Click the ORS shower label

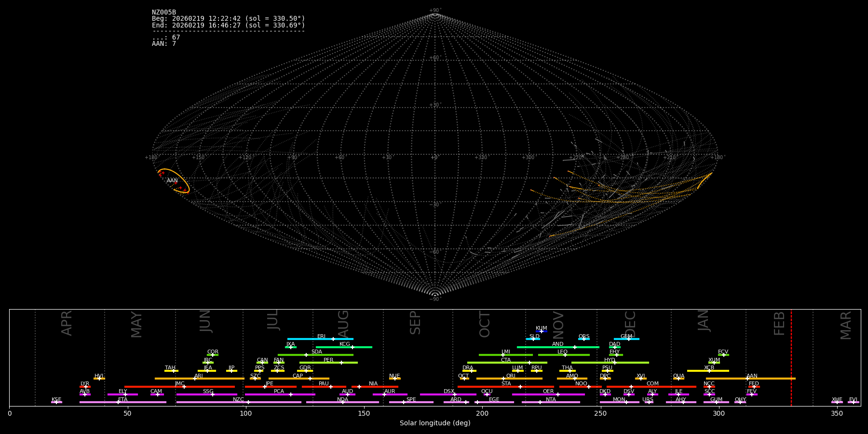coord(583,337)
